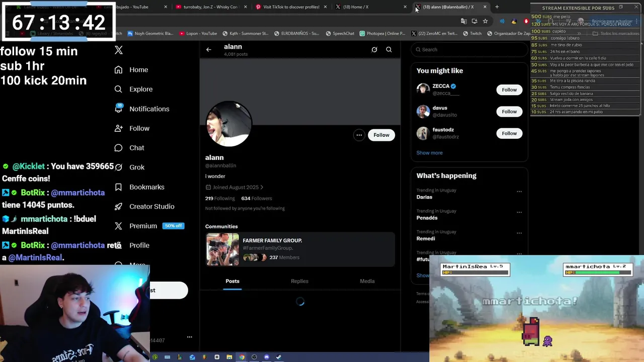The height and width of the screenshot is (362, 644).
Task: Open Lopon - YouTube bookmark
Action: point(198,34)
